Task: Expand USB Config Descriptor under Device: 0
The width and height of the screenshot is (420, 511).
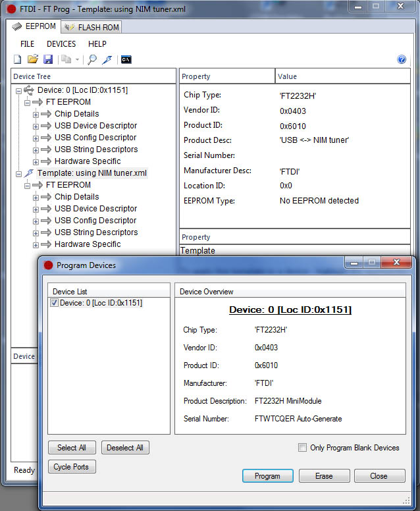Action: tap(36, 138)
